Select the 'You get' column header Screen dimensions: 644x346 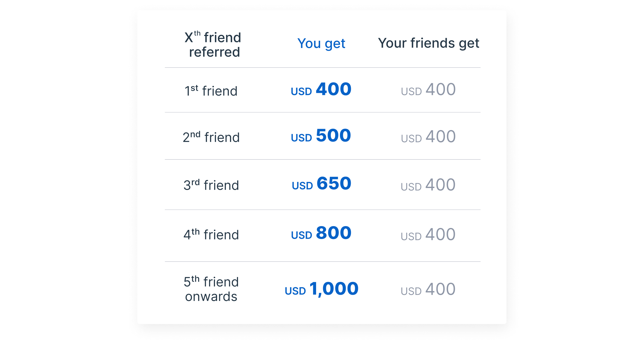321,43
